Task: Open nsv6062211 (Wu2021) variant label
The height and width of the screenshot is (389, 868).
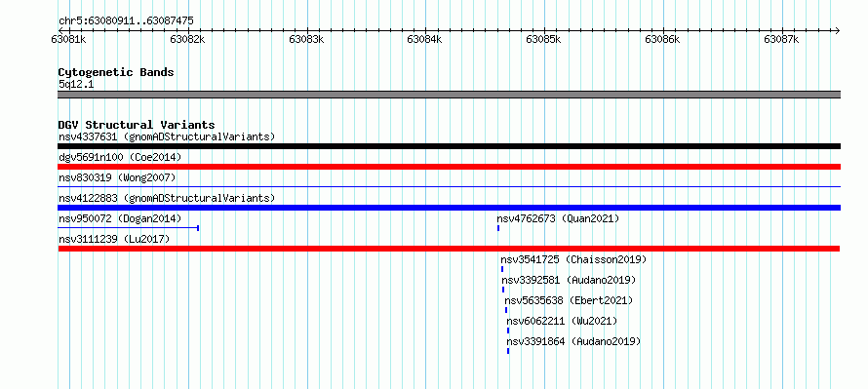Action: [562, 321]
